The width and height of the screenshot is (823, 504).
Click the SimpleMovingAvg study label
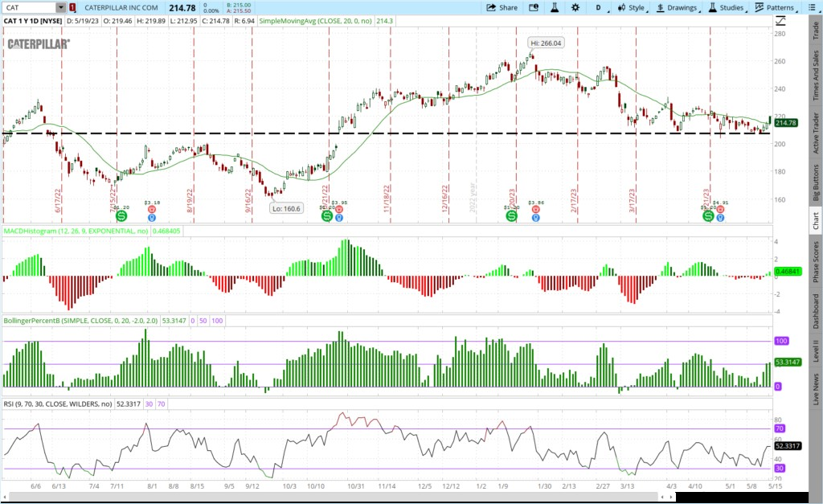tap(315, 21)
